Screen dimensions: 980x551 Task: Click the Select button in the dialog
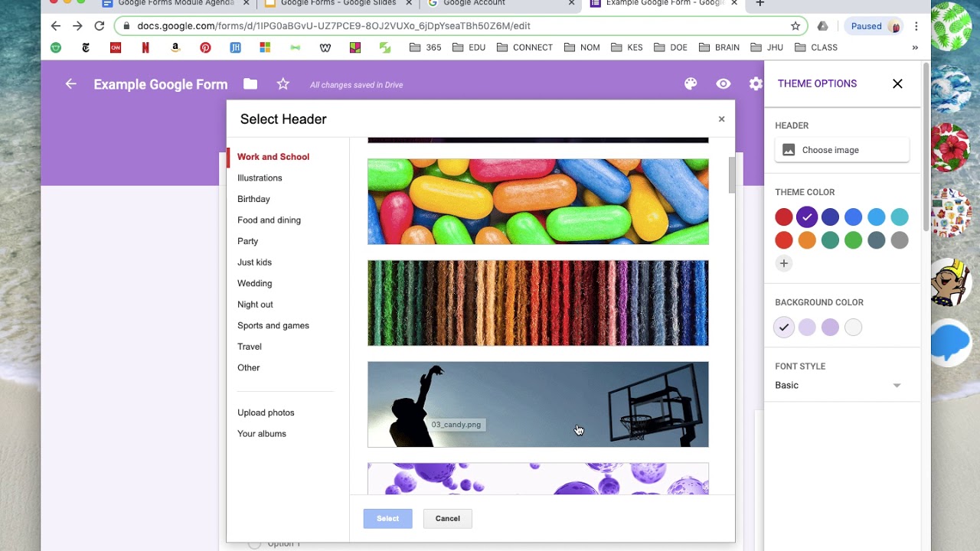point(387,519)
